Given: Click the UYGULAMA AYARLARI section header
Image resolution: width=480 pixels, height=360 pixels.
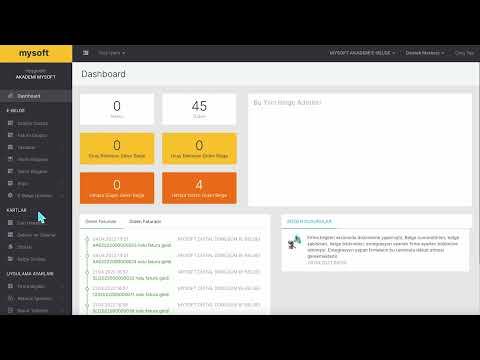Looking at the screenshot, I should [x=30, y=274].
